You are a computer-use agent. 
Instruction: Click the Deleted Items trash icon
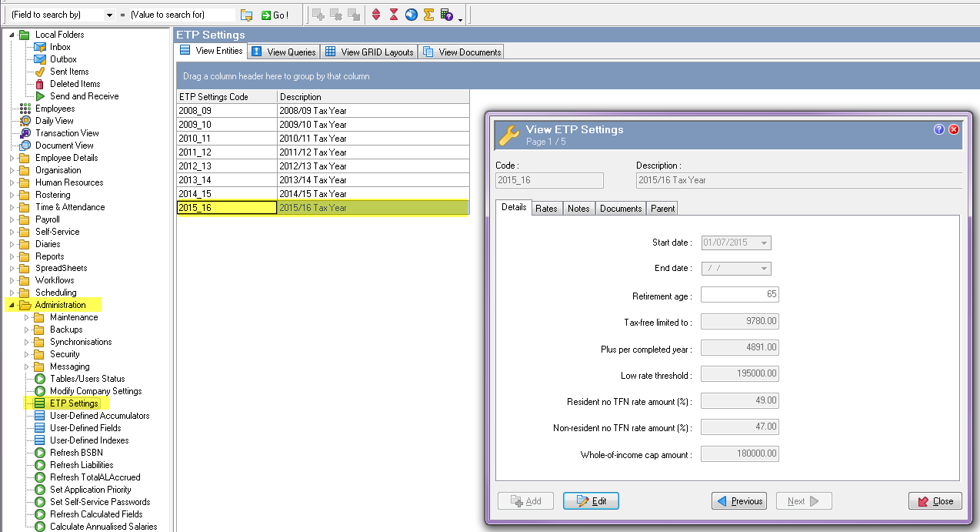coord(40,84)
